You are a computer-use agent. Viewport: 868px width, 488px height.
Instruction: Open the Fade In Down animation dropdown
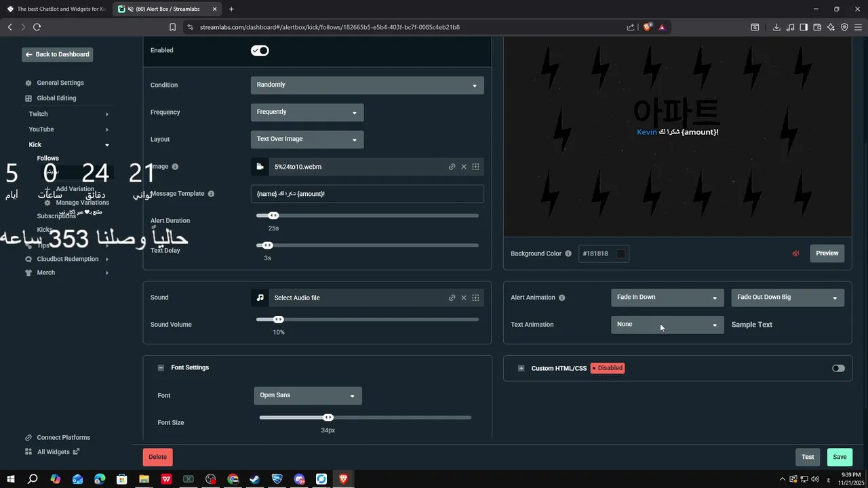coord(667,298)
